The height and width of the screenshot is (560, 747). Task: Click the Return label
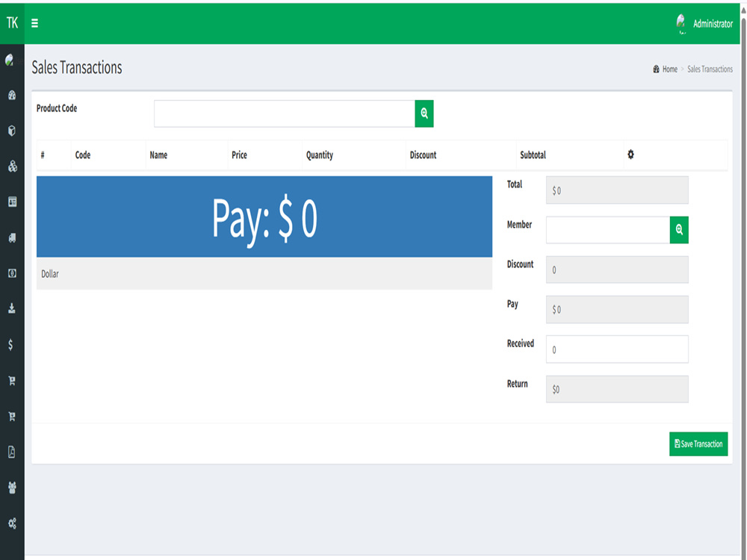pyautogui.click(x=518, y=383)
